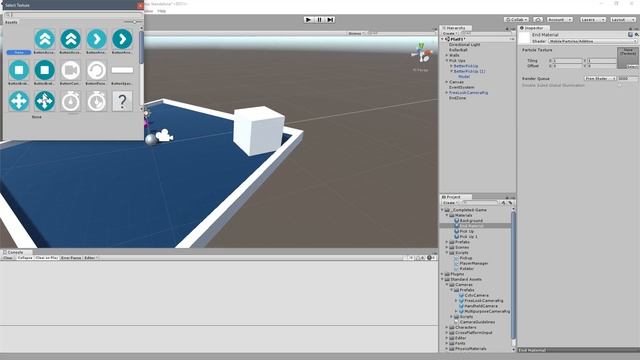Image resolution: width=640 pixels, height=360 pixels.
Task: Switch to the Hierarchy tab
Action: (456, 28)
